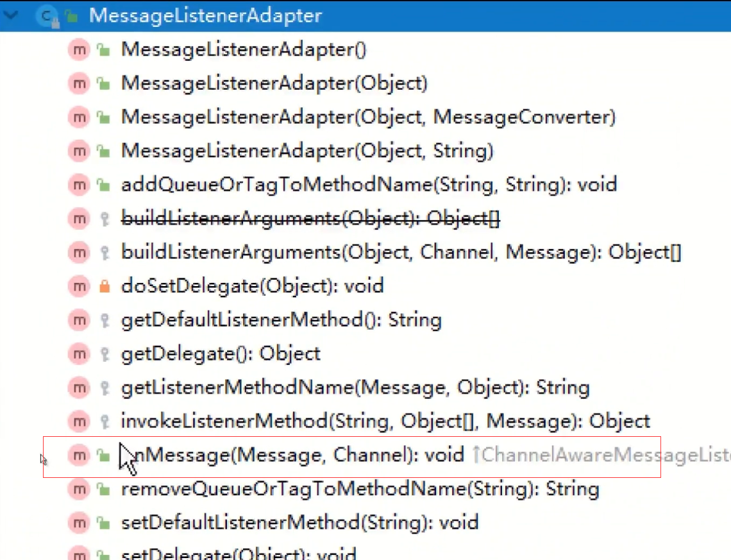Select MessageListenerAdapter(Object, String) constructor
The image size is (731, 560).
pos(307,151)
